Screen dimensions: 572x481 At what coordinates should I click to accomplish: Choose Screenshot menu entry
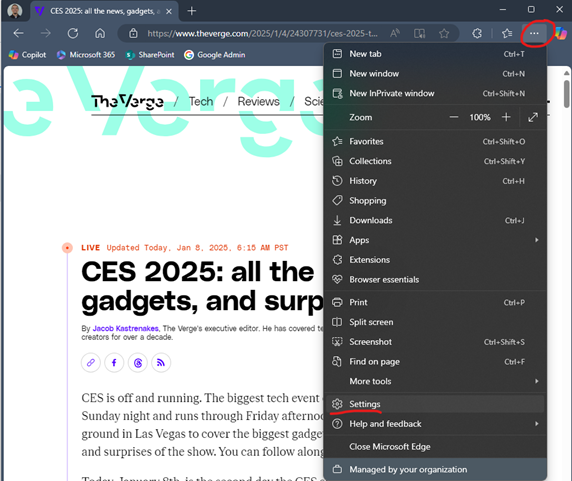coord(435,342)
